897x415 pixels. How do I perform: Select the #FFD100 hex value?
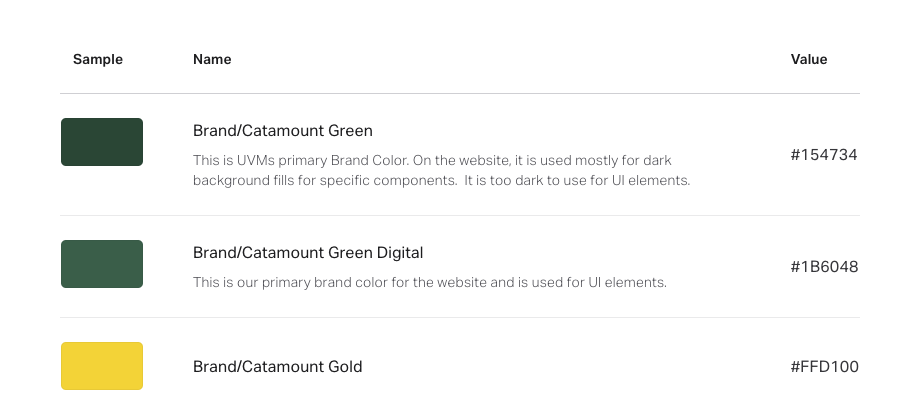click(824, 367)
